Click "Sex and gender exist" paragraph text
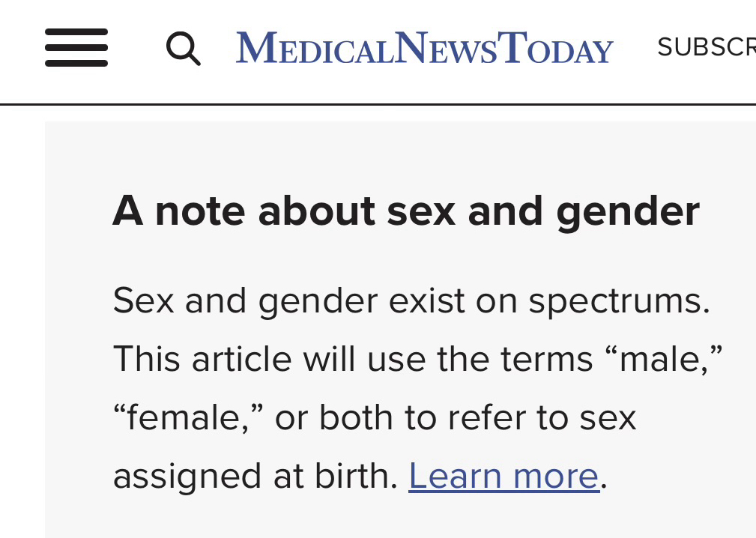Viewport: 756px width, 538px height. click(x=289, y=302)
